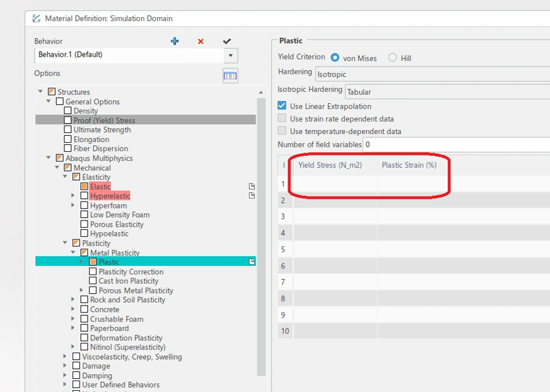Click the Material Definition window title icon
This screenshot has width=550, height=392.
[37, 18]
